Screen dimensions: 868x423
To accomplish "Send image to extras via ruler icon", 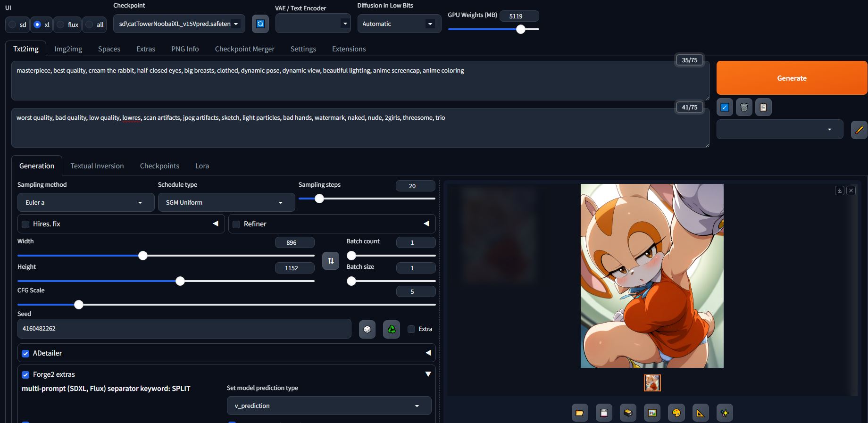I will click(701, 413).
